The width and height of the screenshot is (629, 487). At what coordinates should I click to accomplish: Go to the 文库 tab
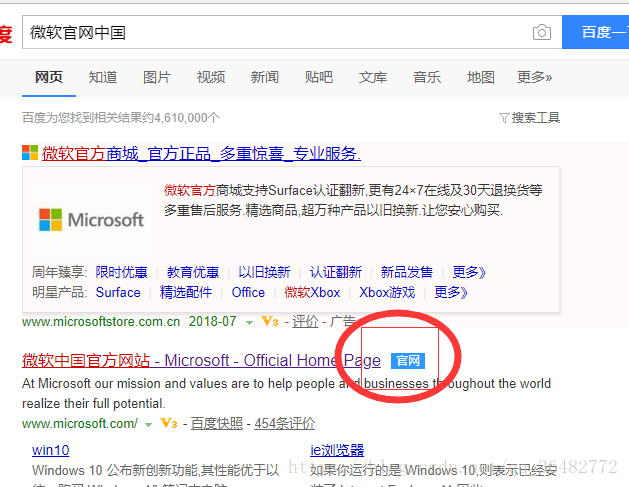(373, 77)
